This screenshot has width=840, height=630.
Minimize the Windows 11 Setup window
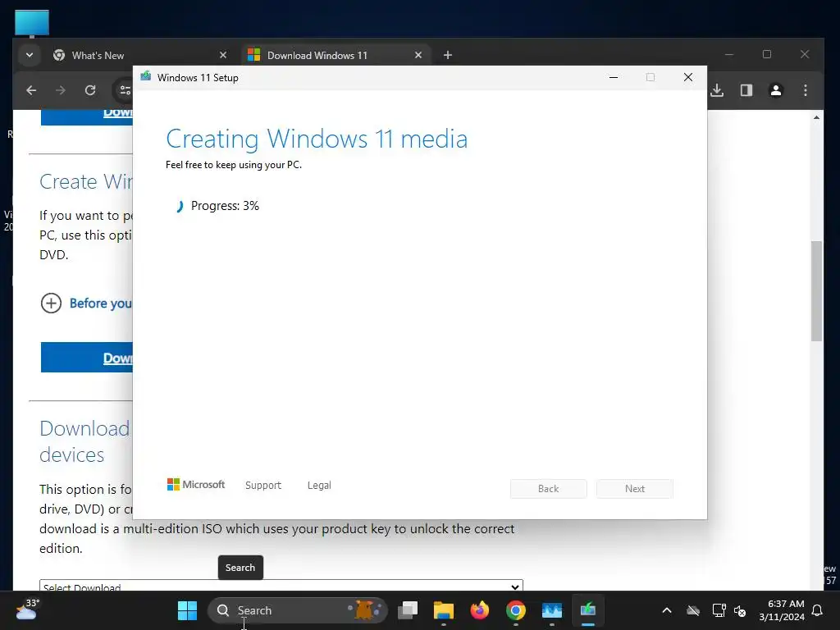614,78
